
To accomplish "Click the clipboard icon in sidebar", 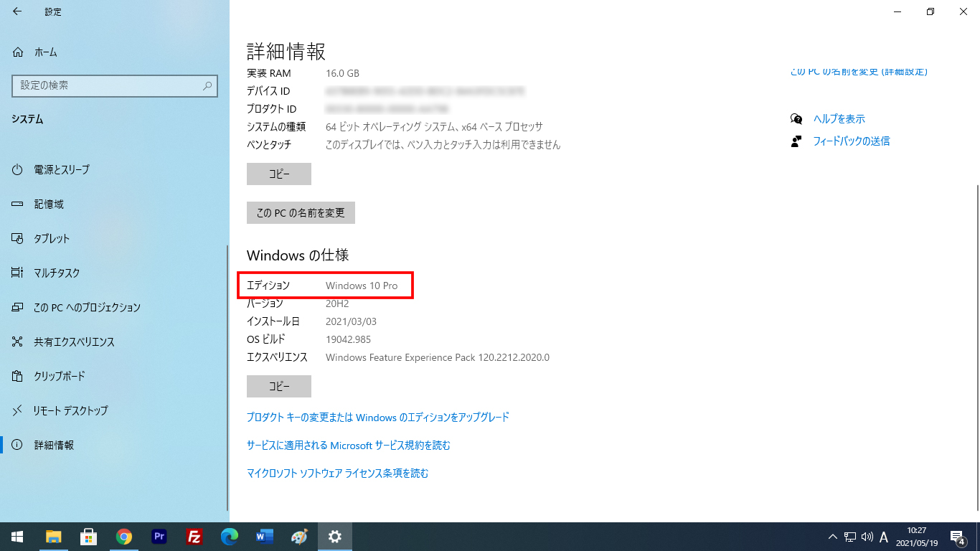I will (18, 377).
